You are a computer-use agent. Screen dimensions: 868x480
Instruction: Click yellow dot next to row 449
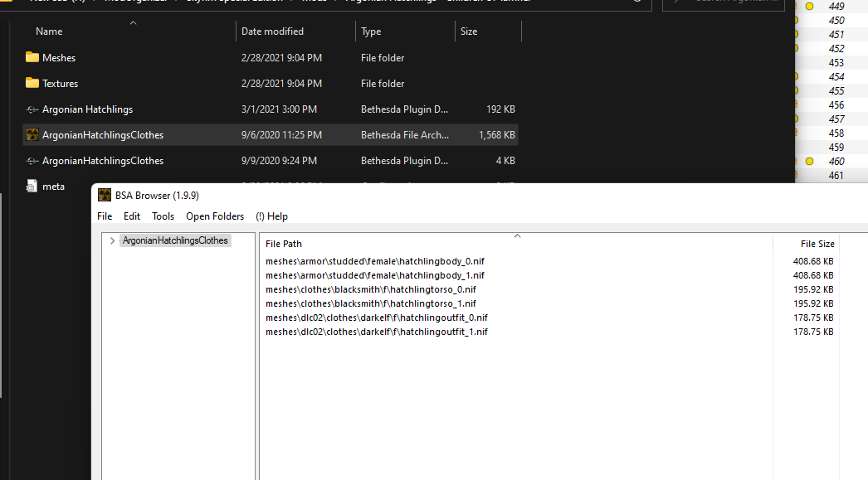click(809, 7)
